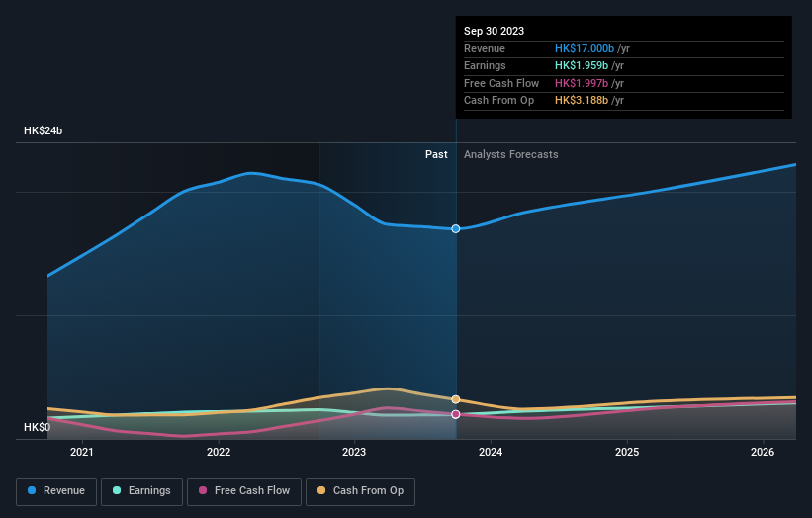Toggle the Free Cash Flow legend button
The width and height of the screenshot is (812, 518).
(x=244, y=491)
